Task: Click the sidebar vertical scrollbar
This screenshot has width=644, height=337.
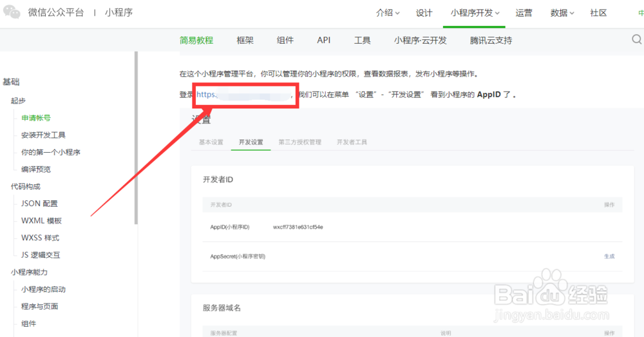Action: tap(136, 138)
